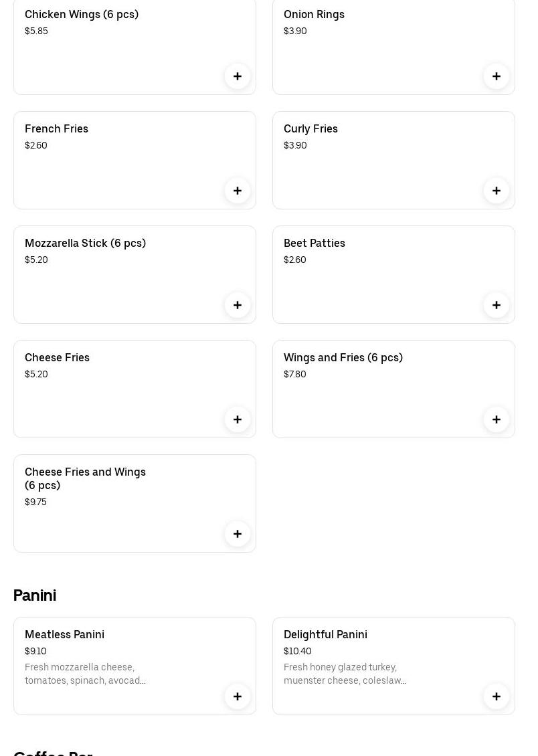This screenshot has width=538, height=756.
Task: Open Onion Rings item details
Action: (x=314, y=14)
